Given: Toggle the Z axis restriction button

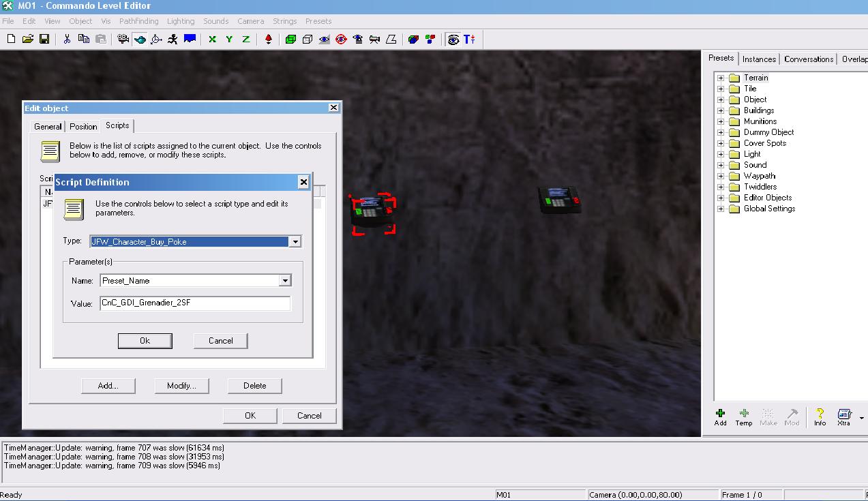Looking at the screenshot, I should click(x=245, y=40).
